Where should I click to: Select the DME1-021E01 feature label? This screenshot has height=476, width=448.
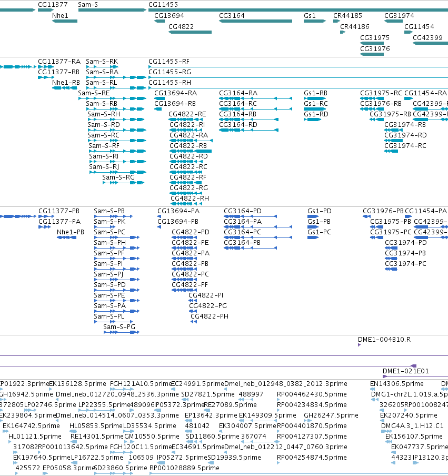[406, 371]
